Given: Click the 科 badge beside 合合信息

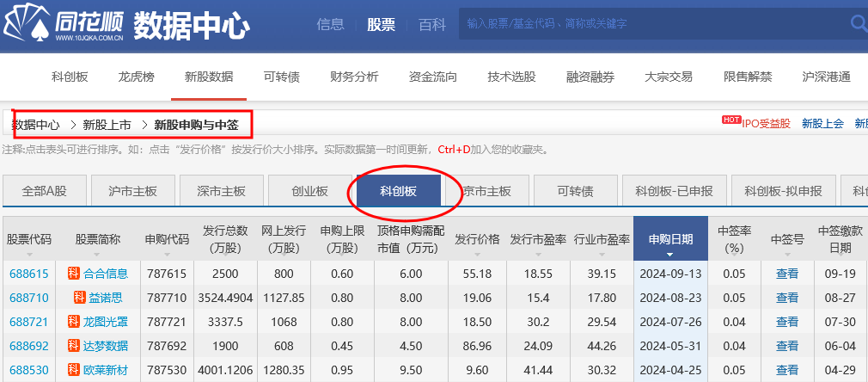Looking at the screenshot, I should (74, 274).
